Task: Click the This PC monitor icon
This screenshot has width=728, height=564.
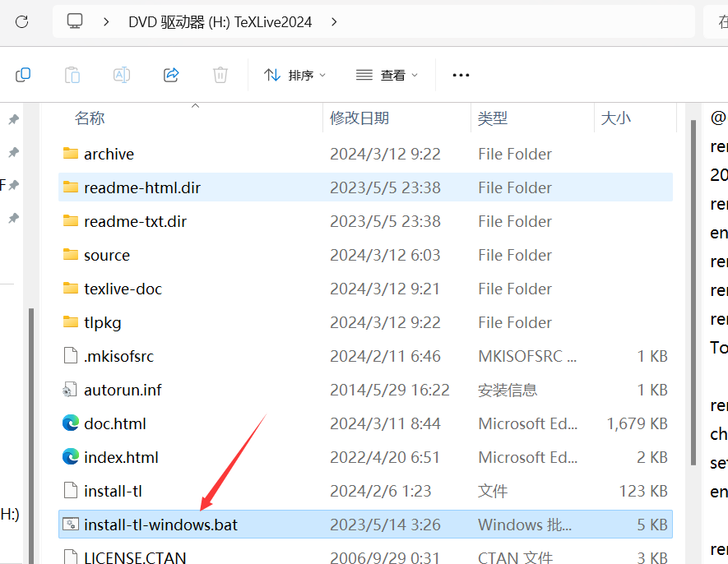Action: (x=75, y=21)
